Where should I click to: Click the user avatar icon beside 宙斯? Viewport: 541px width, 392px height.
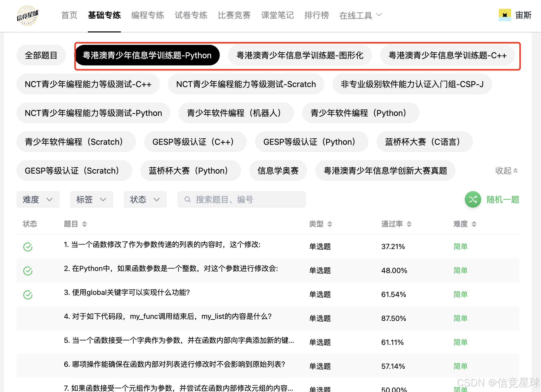tap(504, 15)
